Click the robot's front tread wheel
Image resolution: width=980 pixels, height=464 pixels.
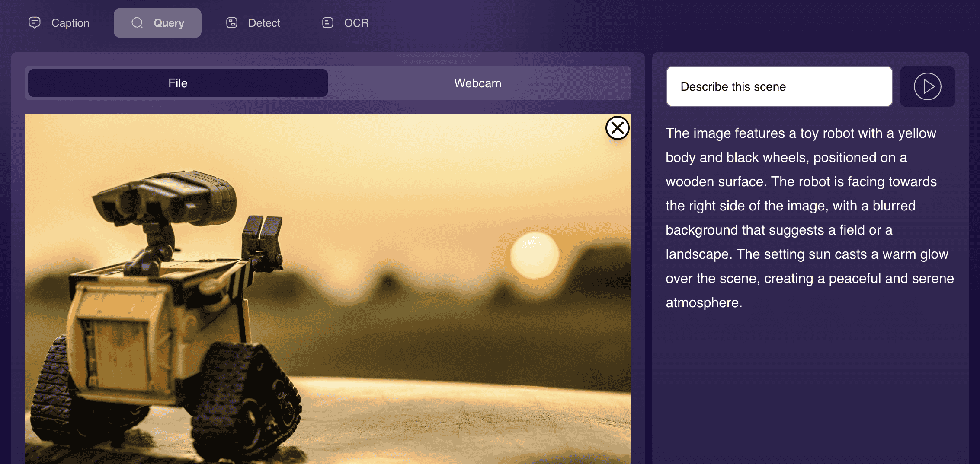point(247,402)
